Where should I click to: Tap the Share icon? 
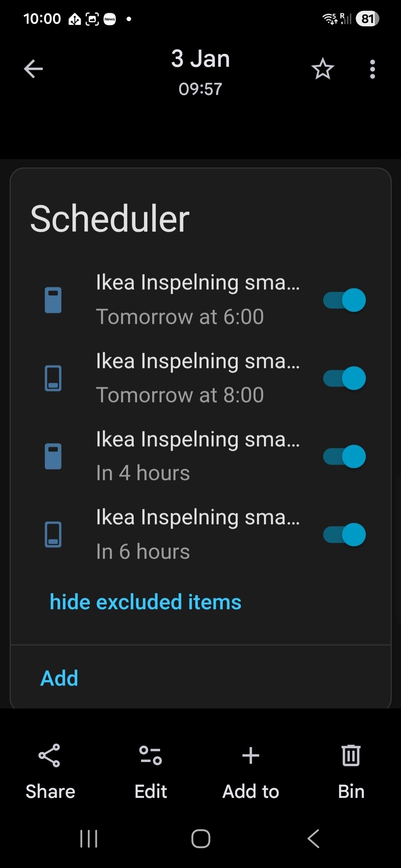pyautogui.click(x=50, y=755)
